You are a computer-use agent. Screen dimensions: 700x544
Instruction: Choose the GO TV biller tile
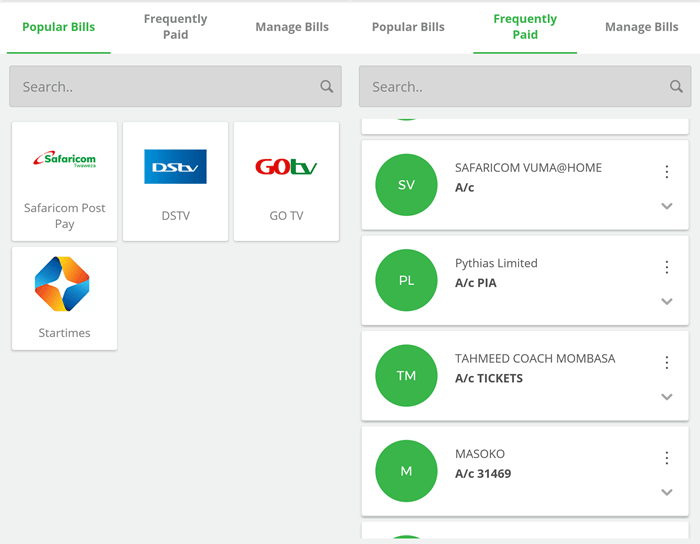coord(286,181)
